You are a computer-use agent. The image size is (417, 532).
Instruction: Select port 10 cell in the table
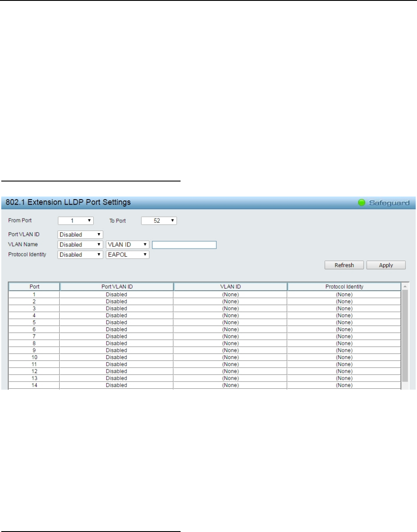point(34,357)
